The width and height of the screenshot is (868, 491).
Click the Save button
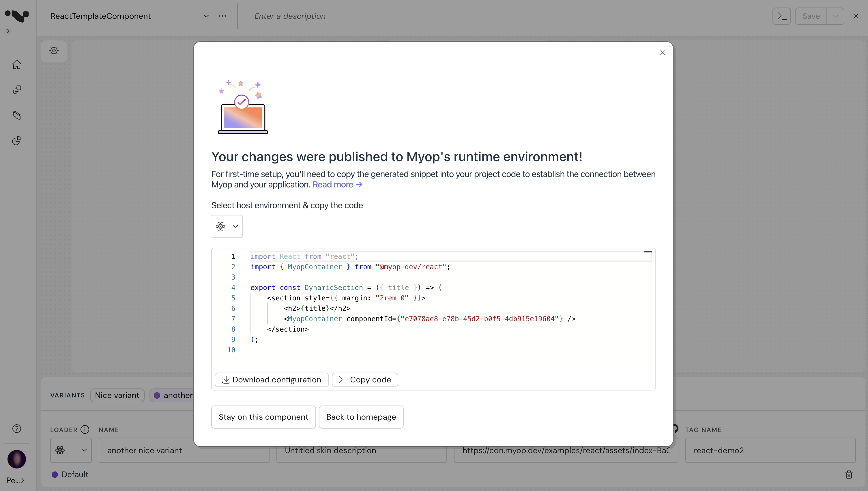[811, 16]
